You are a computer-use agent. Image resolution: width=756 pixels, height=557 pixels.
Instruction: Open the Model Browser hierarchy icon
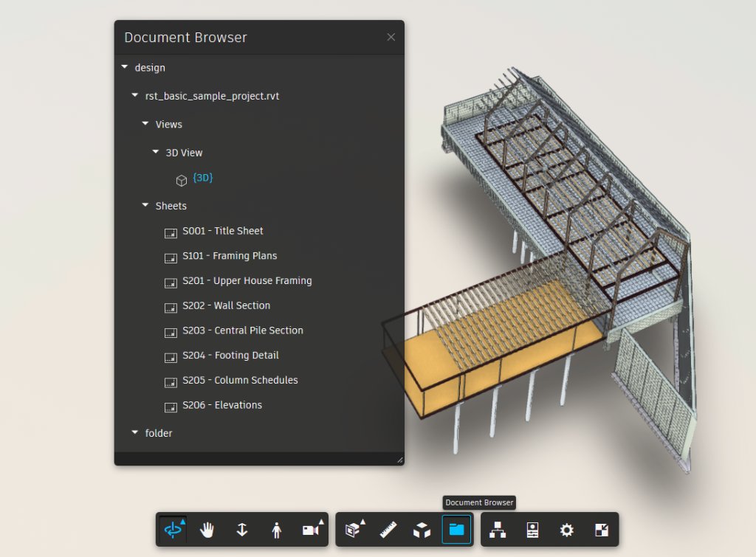tap(498, 530)
